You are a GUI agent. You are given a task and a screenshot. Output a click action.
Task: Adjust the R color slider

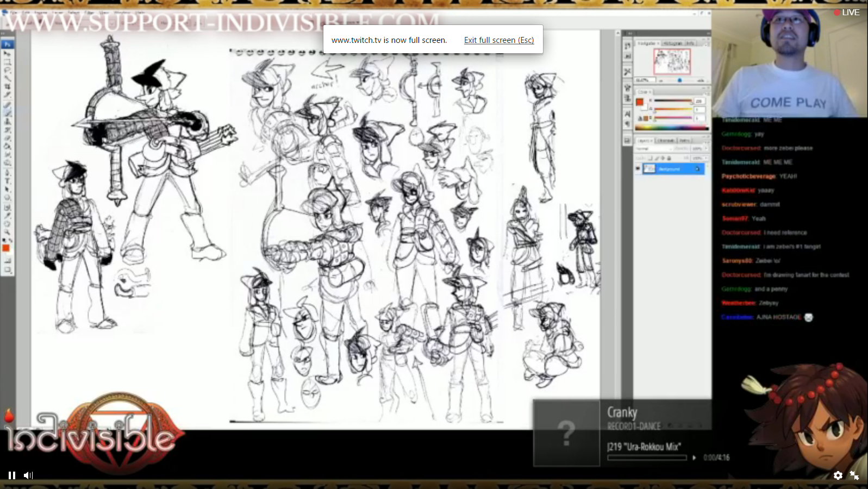point(673,101)
